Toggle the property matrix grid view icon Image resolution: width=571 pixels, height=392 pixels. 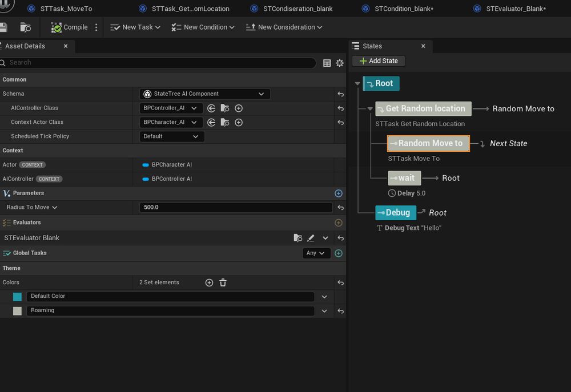[327, 63]
